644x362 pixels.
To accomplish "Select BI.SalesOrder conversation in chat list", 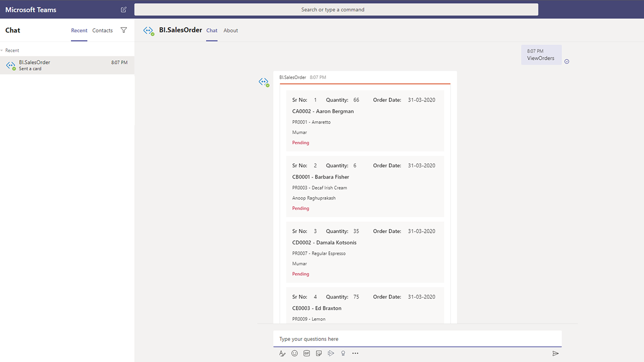I will point(67,65).
